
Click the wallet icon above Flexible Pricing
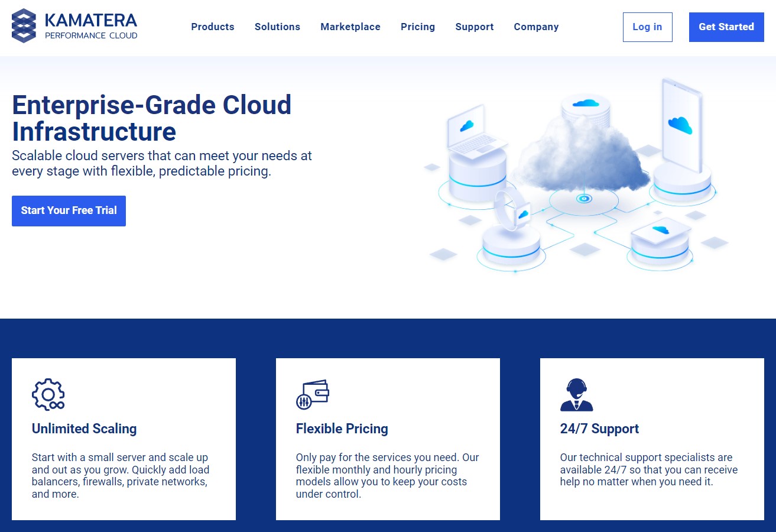click(x=312, y=394)
